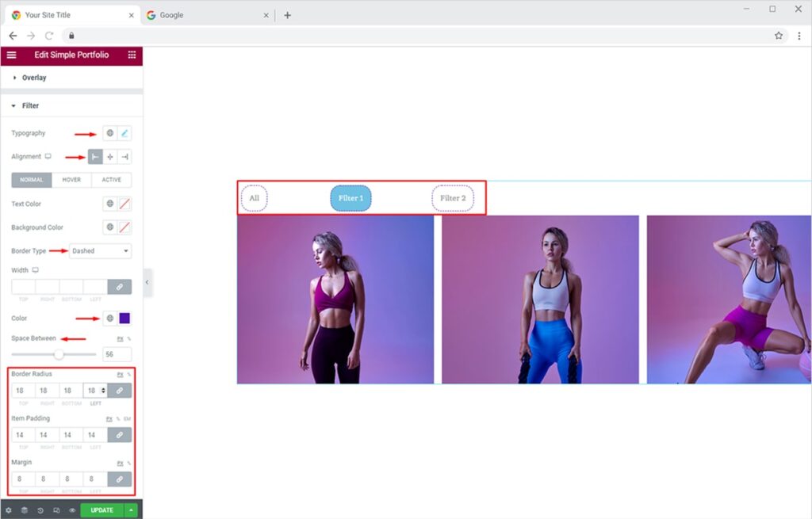Set filter alignment to center

point(110,157)
